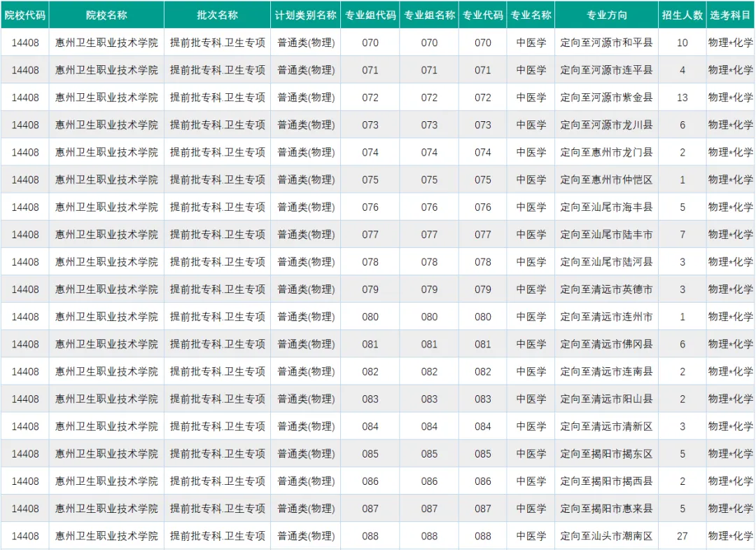Click 物理+化学 in 和平县 row
Viewport: 756px width, 550px height.
click(730, 43)
